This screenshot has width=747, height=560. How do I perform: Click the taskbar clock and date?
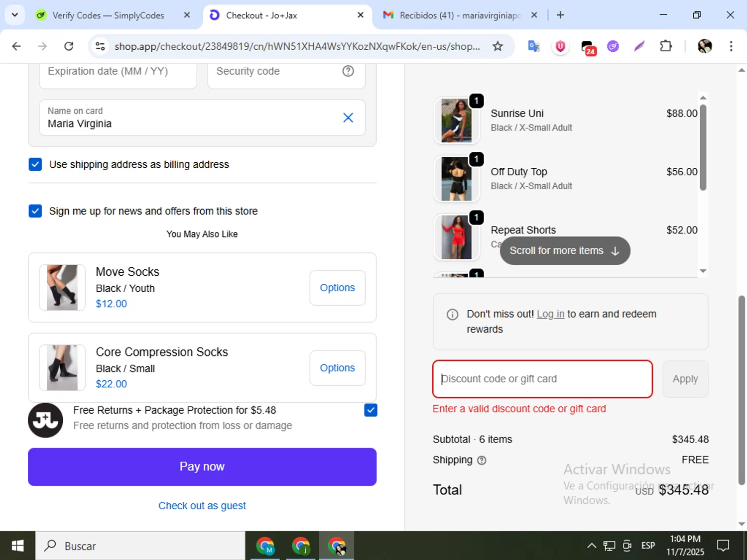pyautogui.click(x=685, y=546)
